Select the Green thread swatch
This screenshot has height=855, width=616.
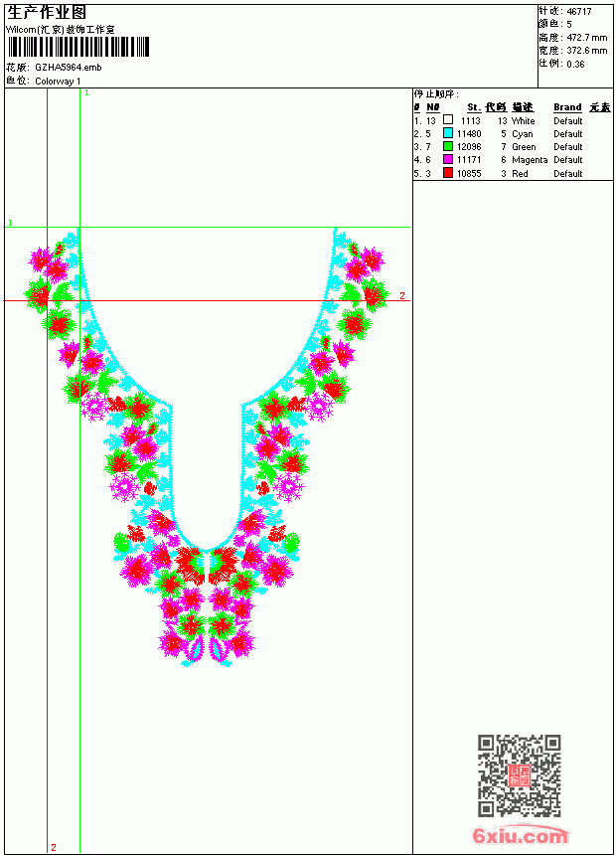pyautogui.click(x=448, y=146)
